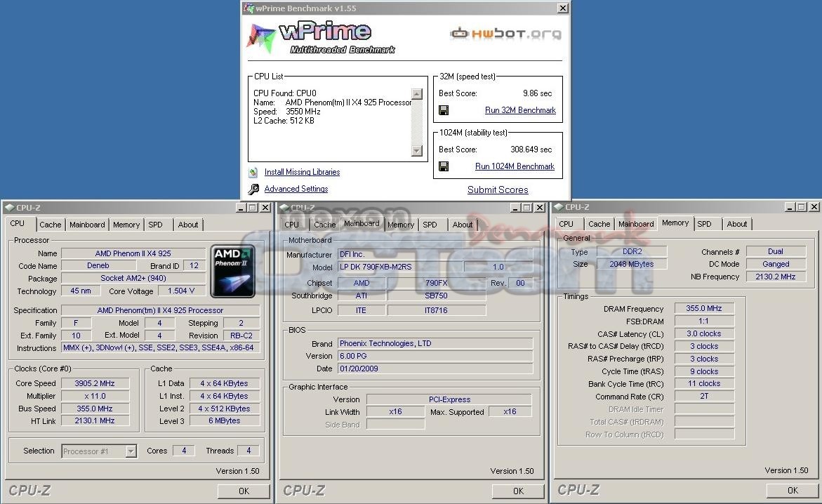822x504 pixels.
Task: Click OK in right CPU-Z Memory window
Action: coord(793,491)
